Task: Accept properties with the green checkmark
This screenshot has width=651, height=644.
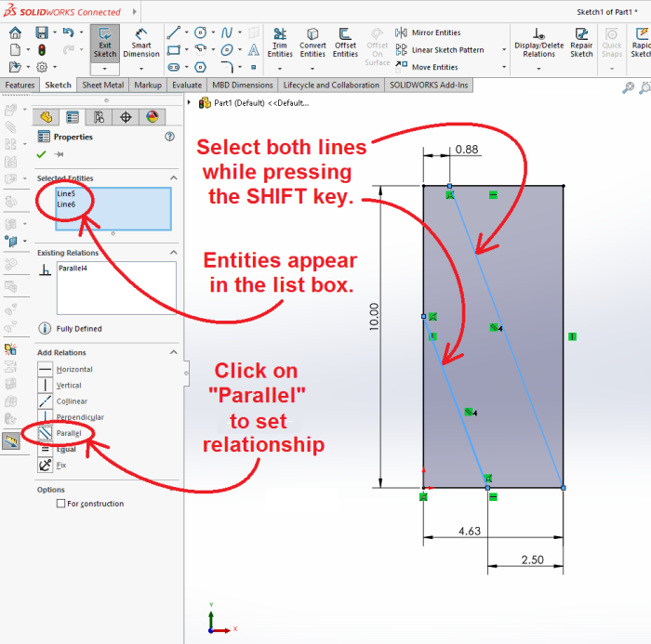Action: [x=41, y=154]
